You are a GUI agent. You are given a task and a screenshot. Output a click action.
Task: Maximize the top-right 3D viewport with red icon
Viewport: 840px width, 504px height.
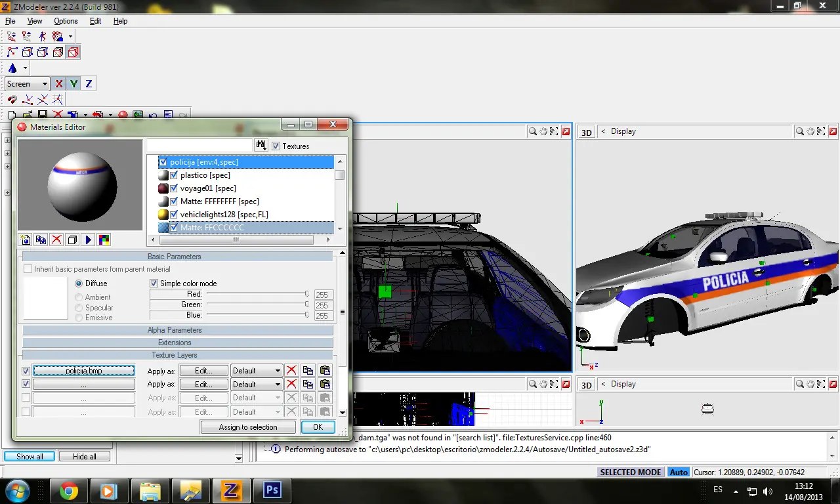point(833,131)
